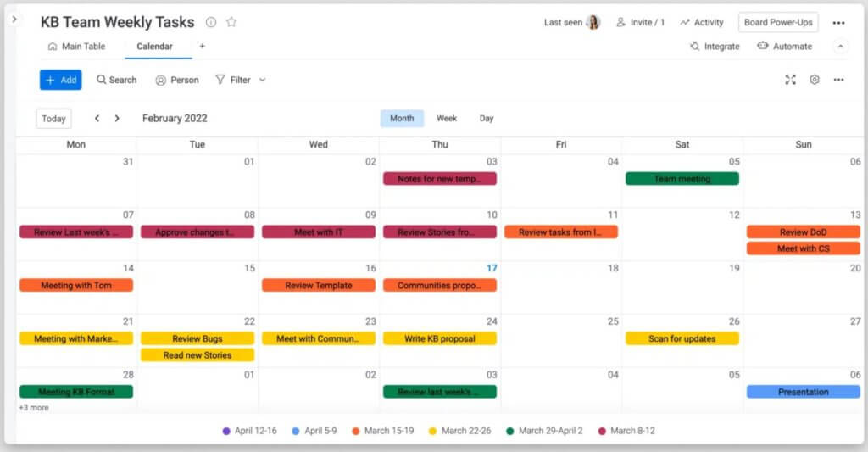Click the blue Add button
This screenshot has height=452, width=868.
61,80
